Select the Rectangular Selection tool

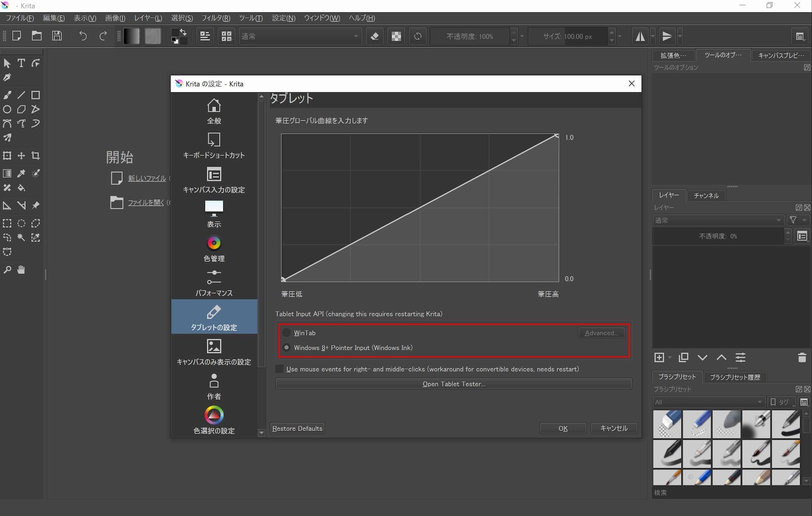(x=7, y=223)
